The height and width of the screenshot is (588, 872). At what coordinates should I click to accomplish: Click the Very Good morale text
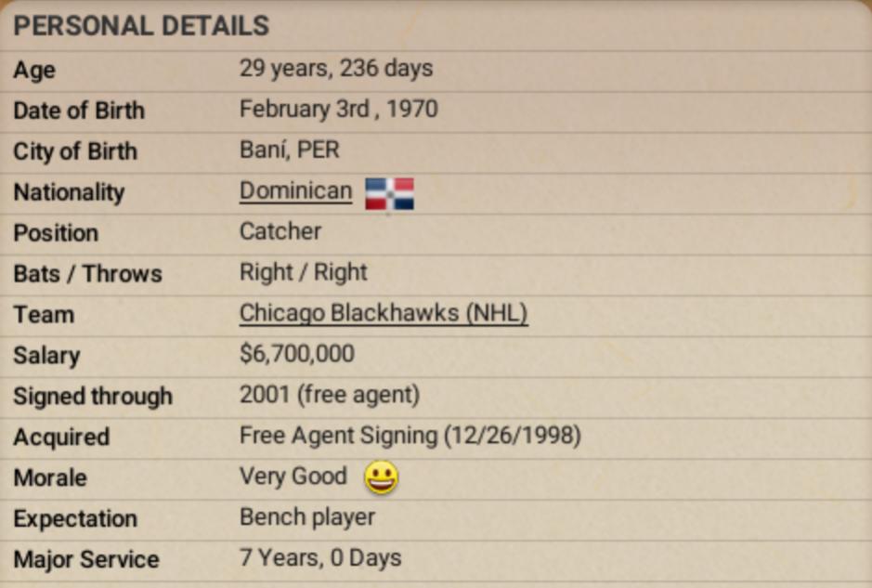[293, 477]
